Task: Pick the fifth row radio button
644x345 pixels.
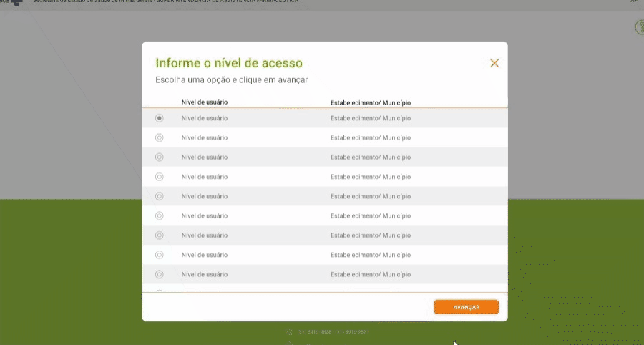Action: pyautogui.click(x=160, y=196)
